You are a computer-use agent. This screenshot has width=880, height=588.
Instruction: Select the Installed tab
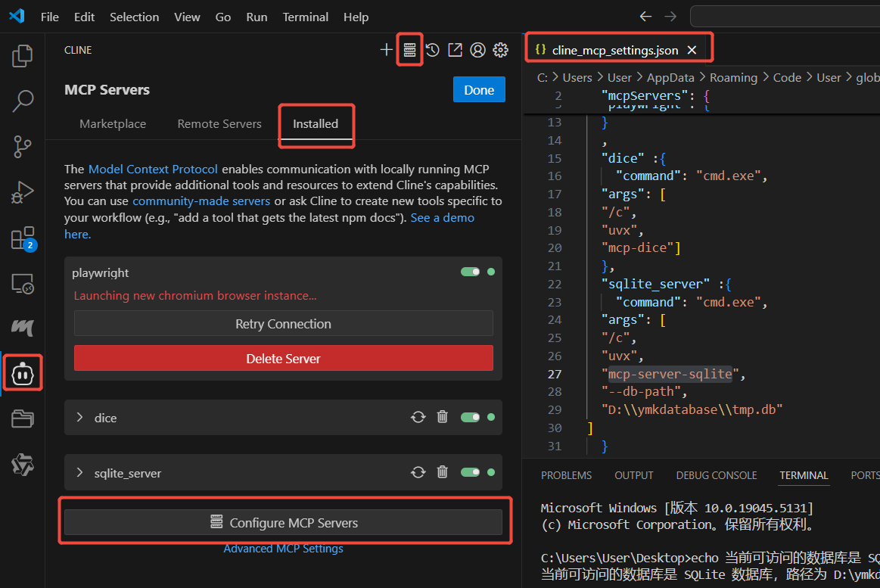click(x=316, y=123)
